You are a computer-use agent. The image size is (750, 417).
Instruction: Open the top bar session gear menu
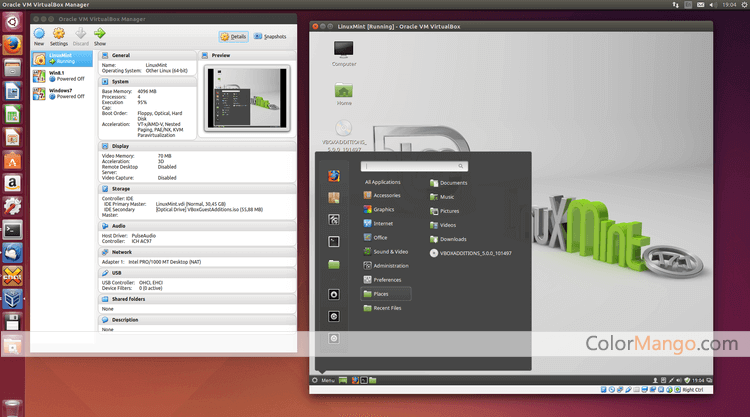tap(745, 5)
